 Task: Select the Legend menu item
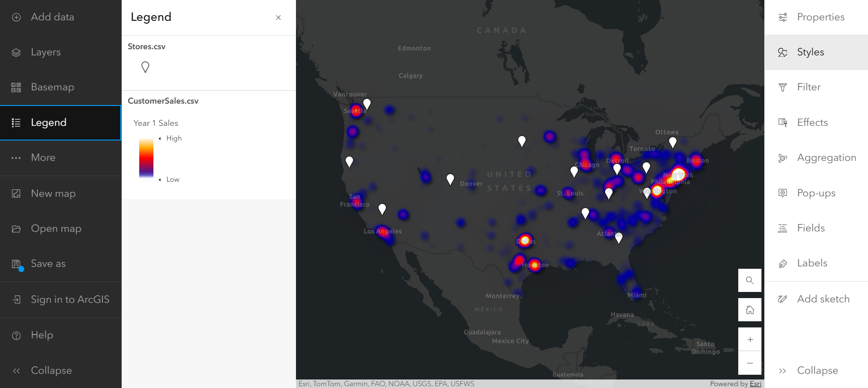(48, 123)
